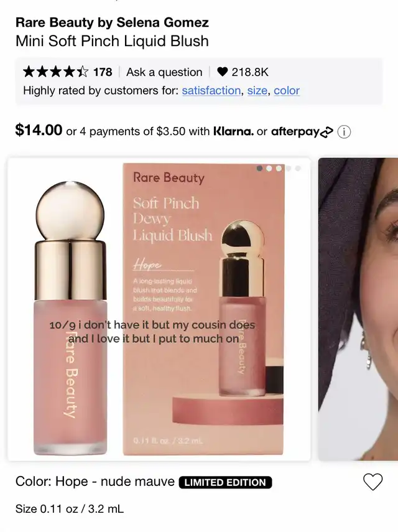This screenshot has height=532, width=398.
Task: Open the blush bottle product image
Action: click(159, 309)
